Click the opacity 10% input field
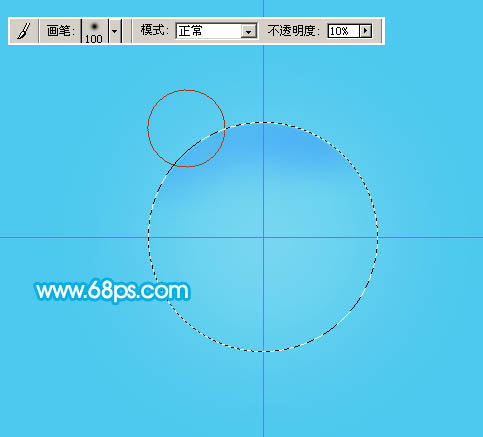The image size is (483, 437). [344, 31]
